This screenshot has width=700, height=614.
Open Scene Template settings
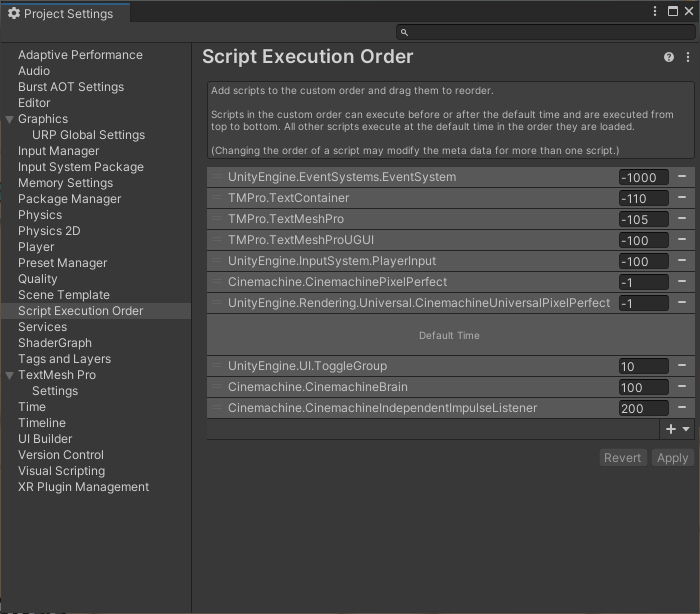tap(64, 295)
